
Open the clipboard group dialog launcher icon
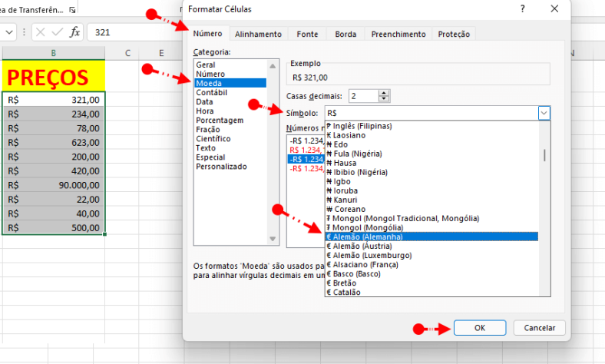[x=72, y=10]
